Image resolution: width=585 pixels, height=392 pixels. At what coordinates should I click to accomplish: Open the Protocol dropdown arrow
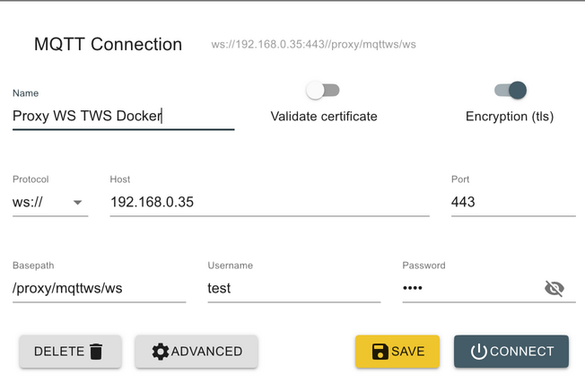[x=77, y=203]
